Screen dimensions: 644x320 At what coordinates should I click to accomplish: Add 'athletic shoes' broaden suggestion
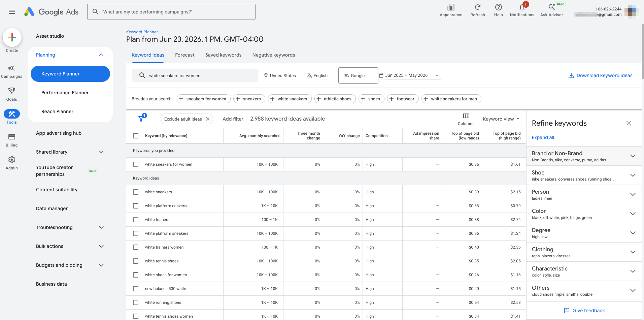tap(335, 99)
